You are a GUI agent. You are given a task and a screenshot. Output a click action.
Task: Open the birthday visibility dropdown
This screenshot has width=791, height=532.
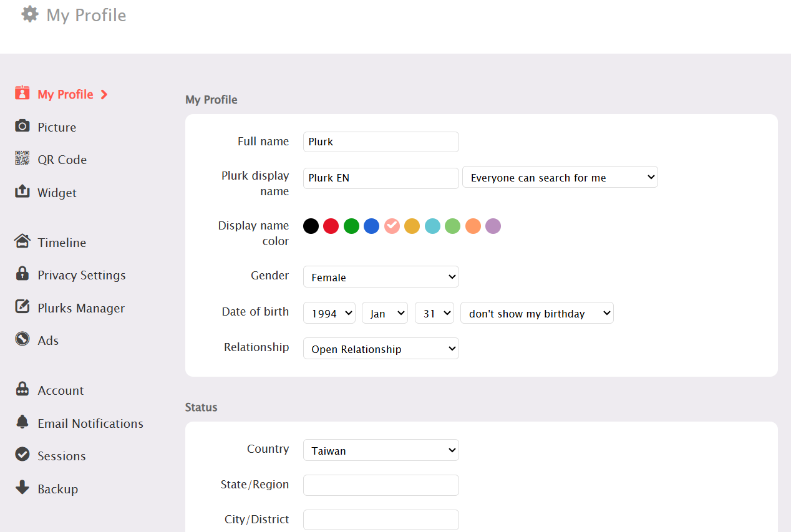537,313
